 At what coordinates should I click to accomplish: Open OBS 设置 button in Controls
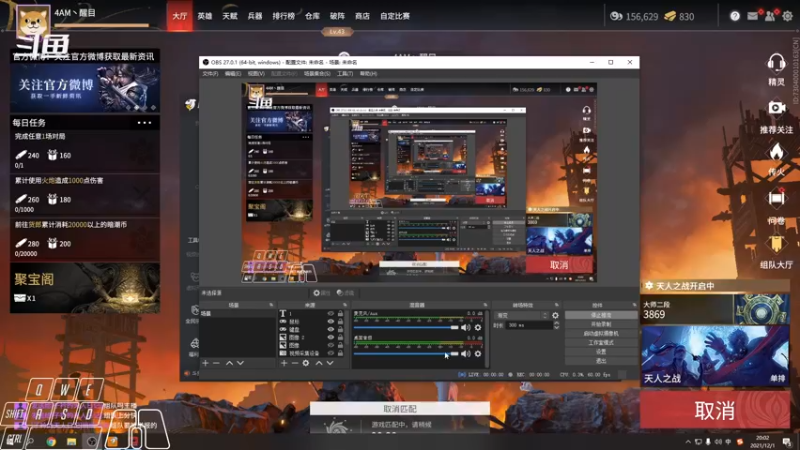(601, 352)
